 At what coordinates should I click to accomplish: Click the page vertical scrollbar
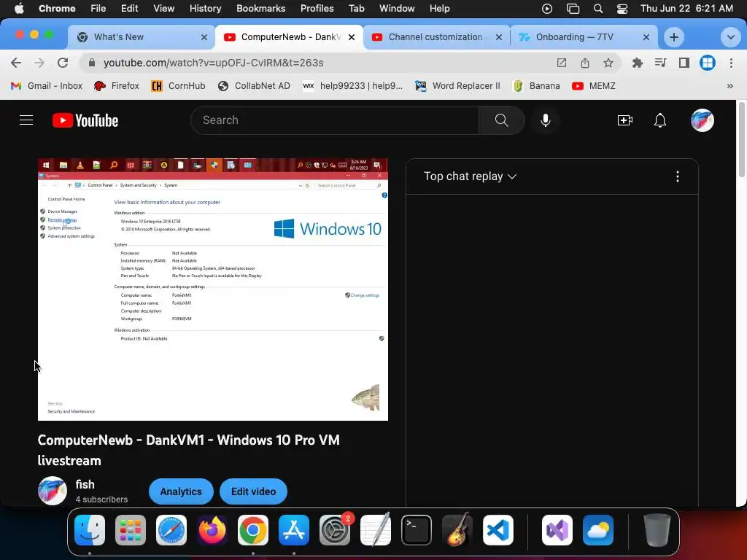(x=741, y=139)
